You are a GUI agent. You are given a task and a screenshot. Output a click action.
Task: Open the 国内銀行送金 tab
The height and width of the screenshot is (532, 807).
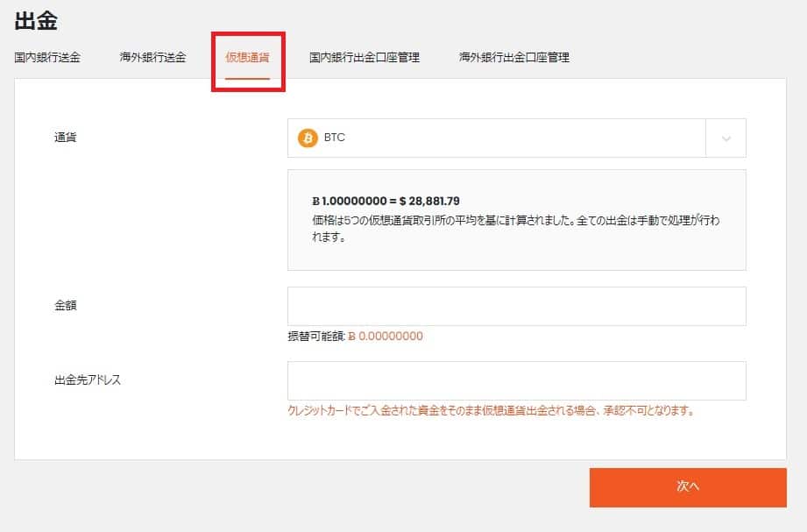[x=46, y=57]
